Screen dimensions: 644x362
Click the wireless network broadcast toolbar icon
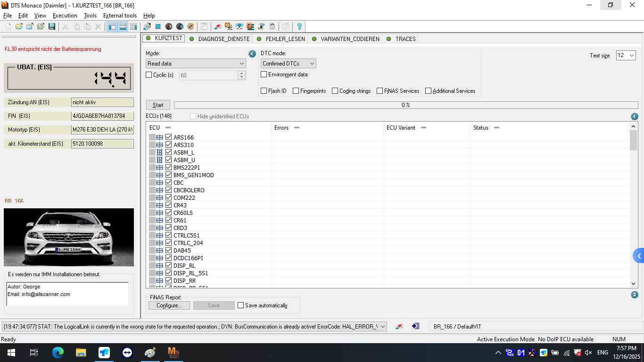point(239,26)
